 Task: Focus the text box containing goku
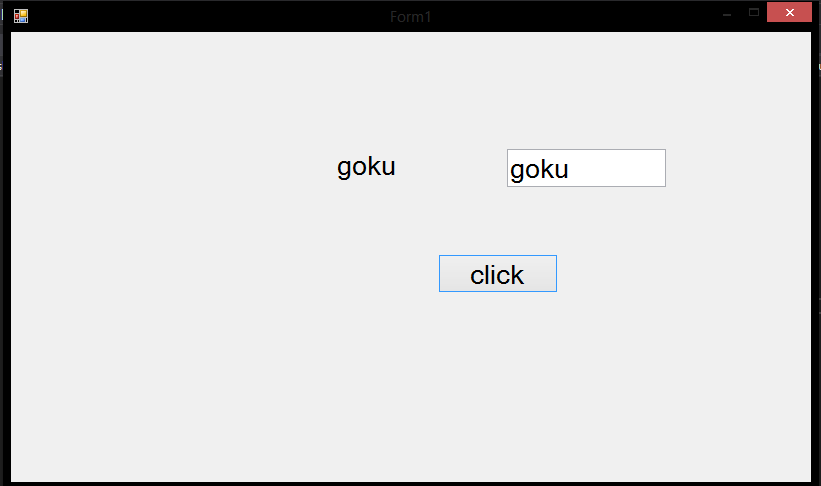click(586, 168)
